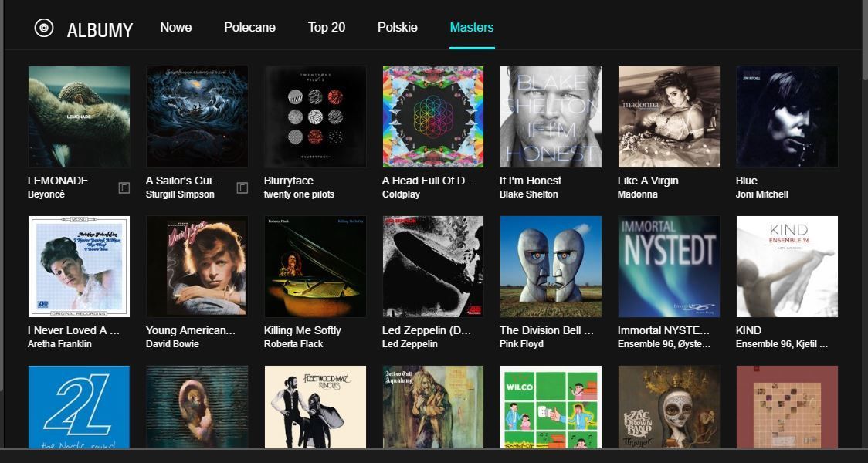Viewport: 868px width, 463px height.
Task: Click the KIND title below the cover
Action: coord(748,331)
